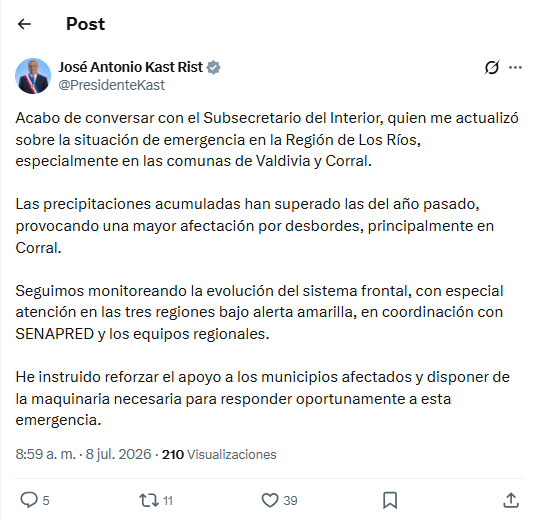Screen dimensions: 538x520
Task: Open the three-dot more options menu
Action: click(515, 68)
